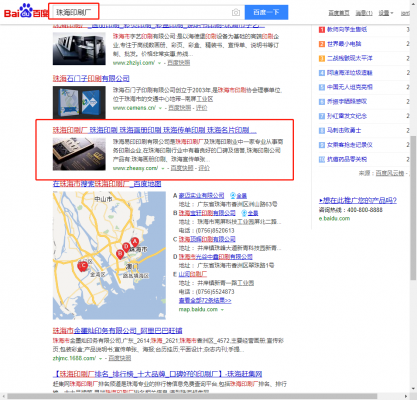Open the 百度风云榜 source link
Image resolution: width=417 pixels, height=400 pixels.
(390, 173)
